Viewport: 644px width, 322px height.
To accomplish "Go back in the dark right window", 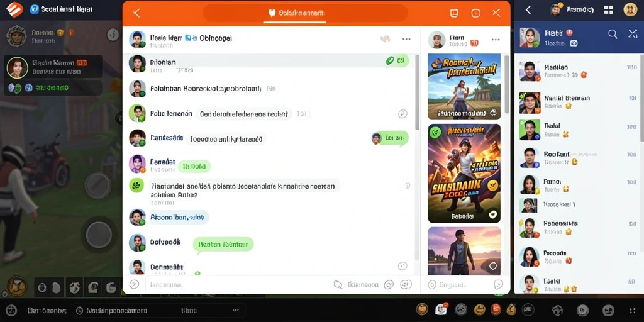I will click(x=528, y=10).
